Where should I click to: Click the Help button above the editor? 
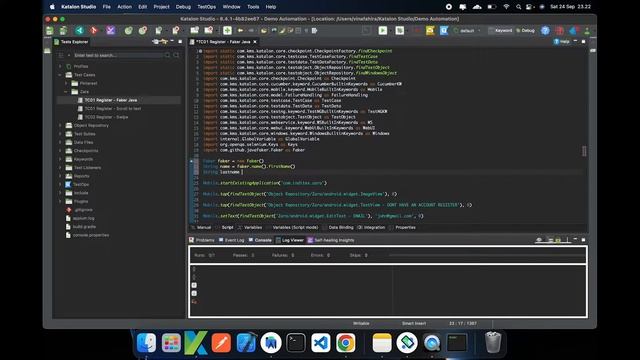coord(562,42)
